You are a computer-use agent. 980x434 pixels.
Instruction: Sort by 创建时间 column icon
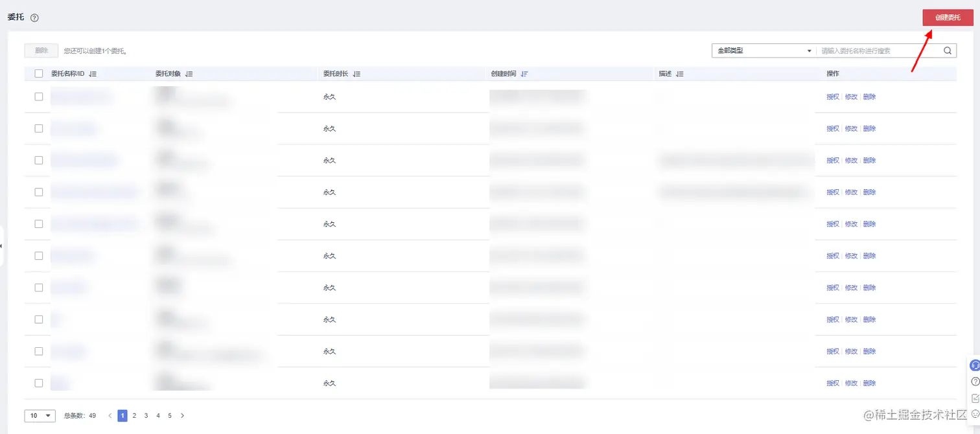pyautogui.click(x=524, y=74)
